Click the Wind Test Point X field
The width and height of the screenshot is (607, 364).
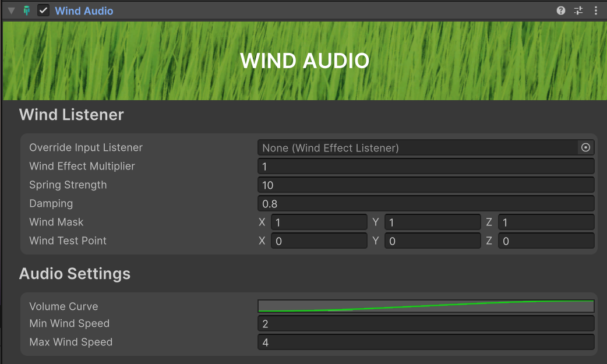(319, 241)
